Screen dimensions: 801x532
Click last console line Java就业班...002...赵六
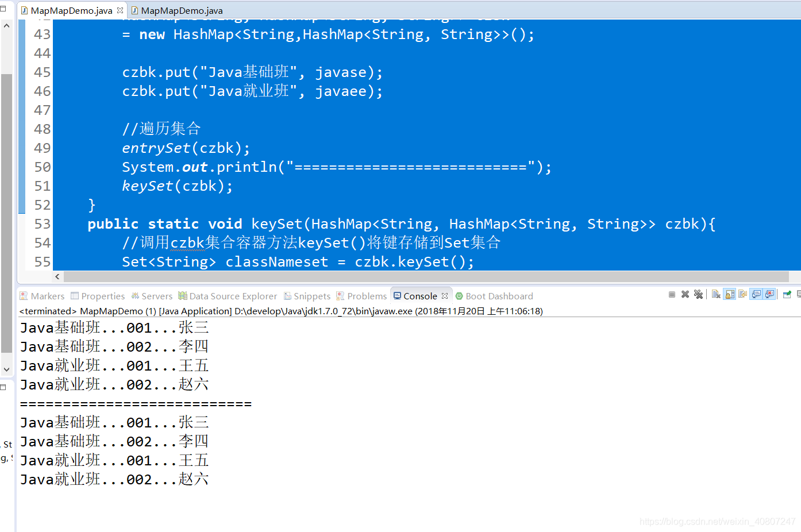coord(114,480)
